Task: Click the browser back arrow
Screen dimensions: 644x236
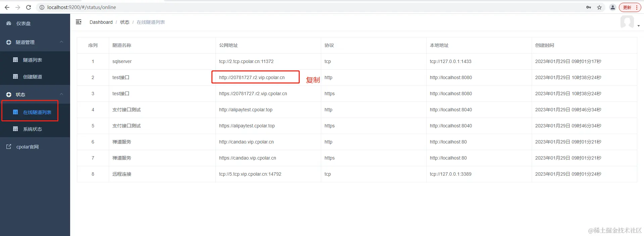Action: 7,7
